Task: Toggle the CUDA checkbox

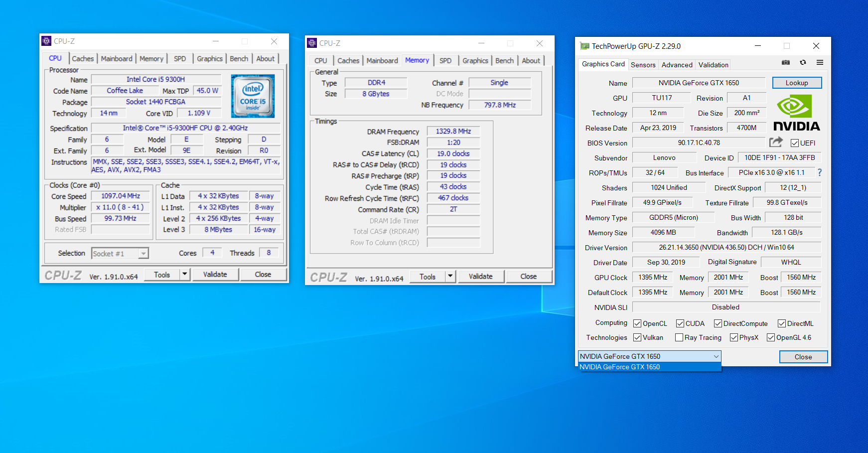Action: click(680, 323)
